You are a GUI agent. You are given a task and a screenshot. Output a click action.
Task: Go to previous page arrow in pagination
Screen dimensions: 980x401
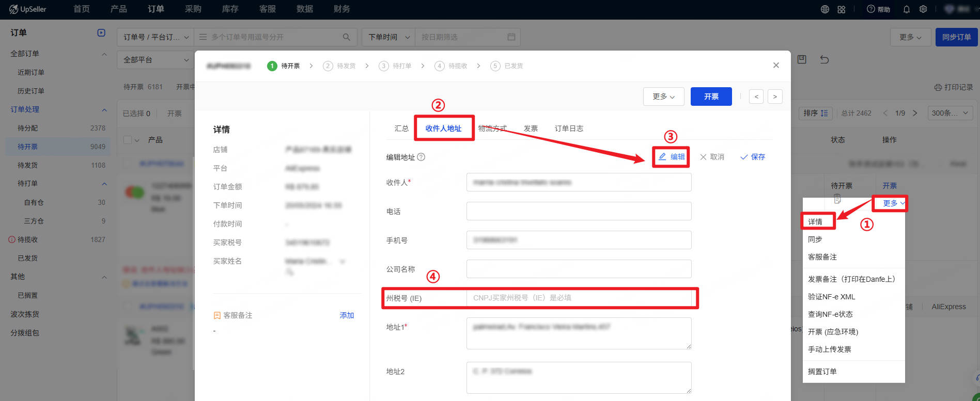885,113
